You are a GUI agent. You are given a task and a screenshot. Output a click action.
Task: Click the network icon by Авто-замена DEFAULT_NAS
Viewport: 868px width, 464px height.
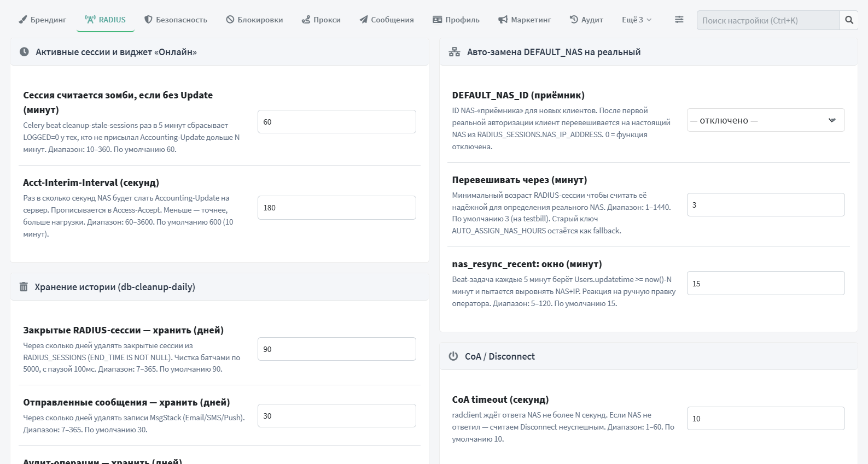pos(455,52)
